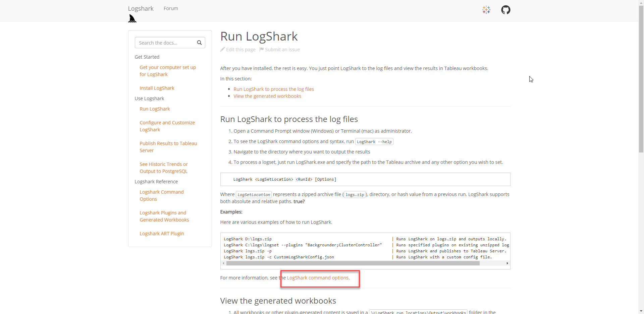
Task: Open Get your computer set up for LogShark
Action: click(168, 71)
